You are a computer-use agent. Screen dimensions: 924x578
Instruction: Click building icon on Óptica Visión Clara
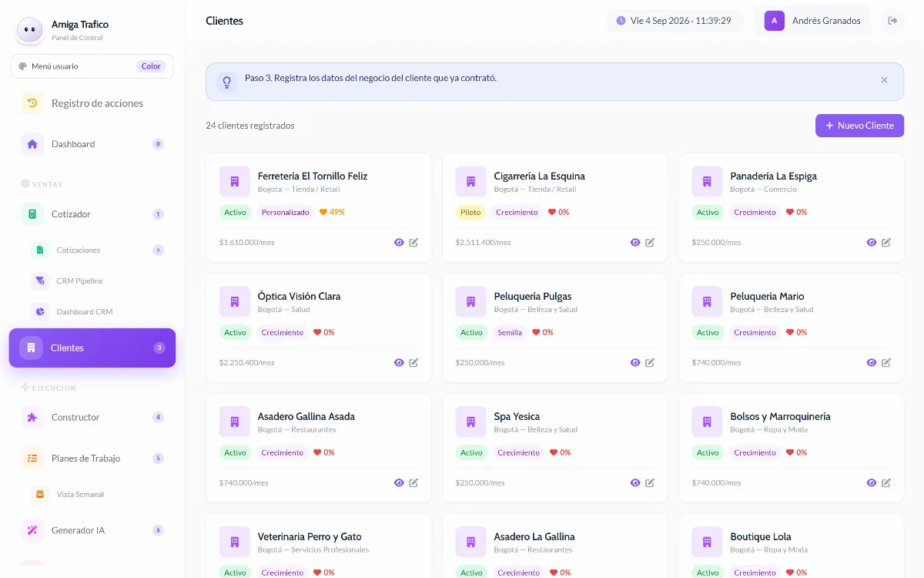pos(235,301)
